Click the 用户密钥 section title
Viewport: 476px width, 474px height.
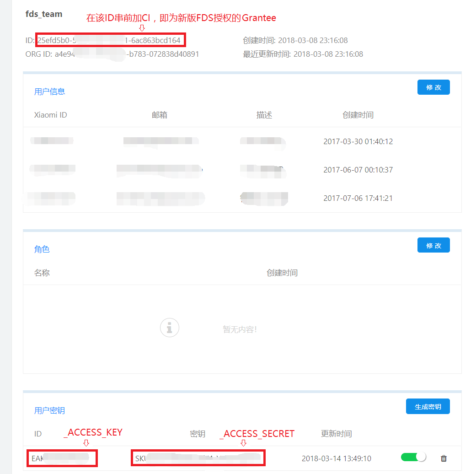point(49,410)
